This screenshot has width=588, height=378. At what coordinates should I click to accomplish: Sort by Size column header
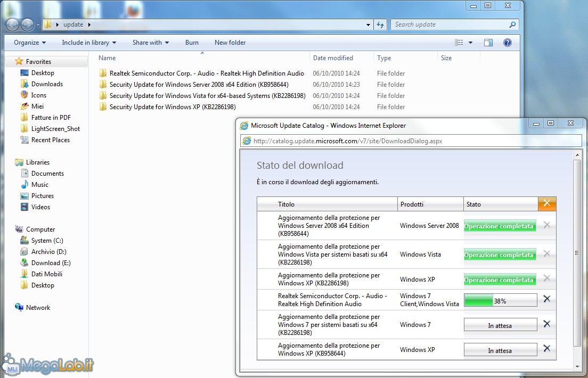(x=459, y=57)
